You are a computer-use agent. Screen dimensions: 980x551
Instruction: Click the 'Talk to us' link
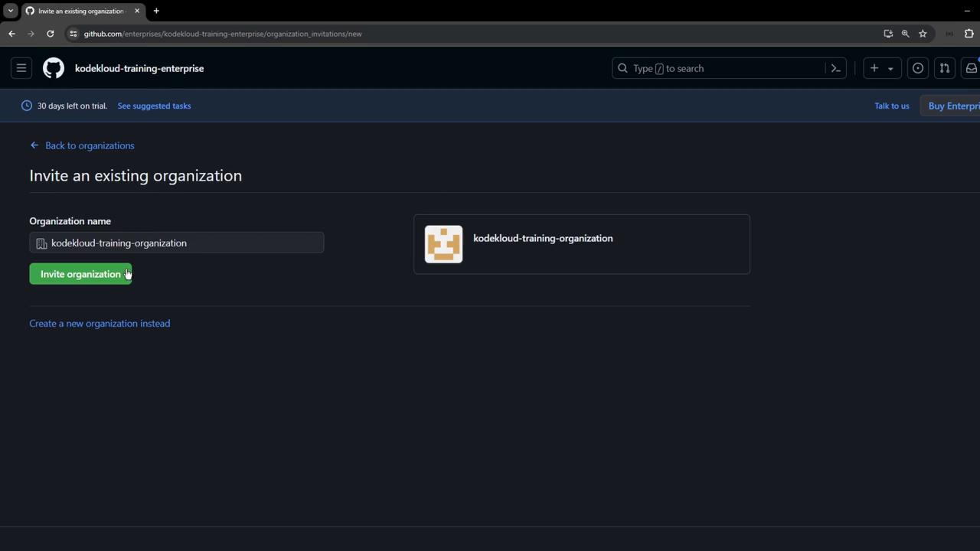pos(892,106)
